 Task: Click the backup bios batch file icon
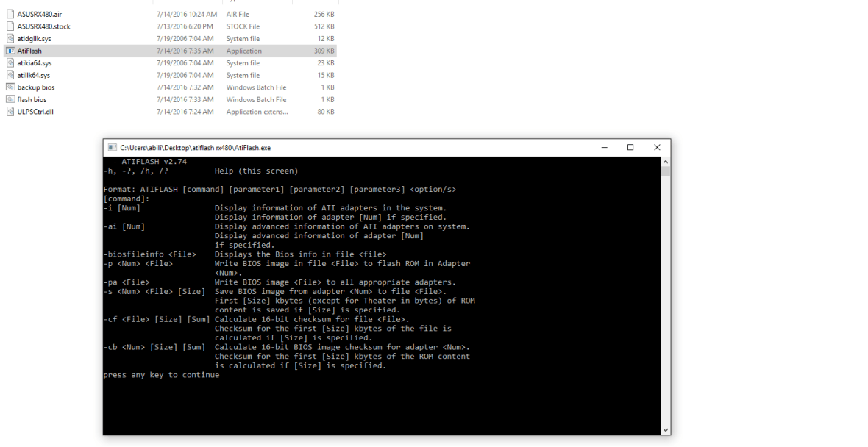[10, 87]
